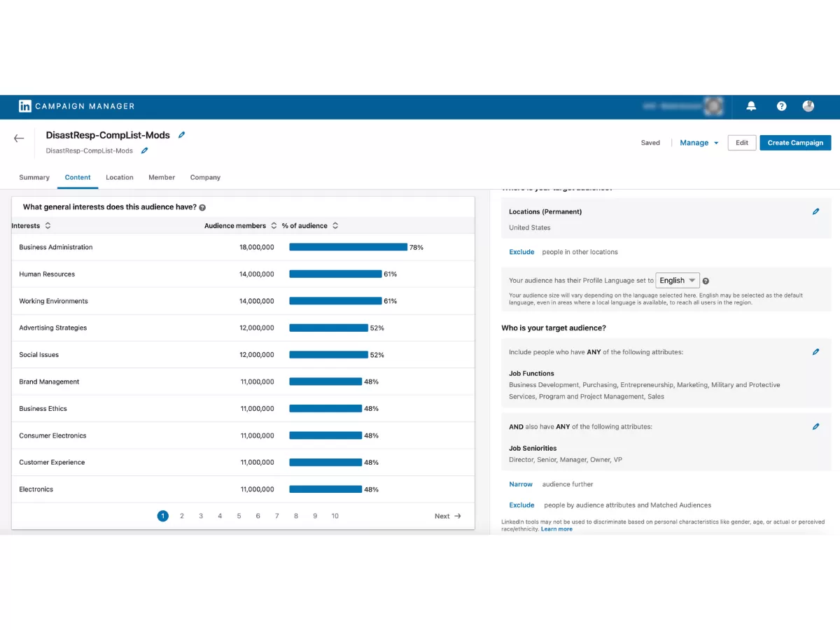This screenshot has height=630, width=840.
Task: Open the notifications bell
Action: (751, 106)
